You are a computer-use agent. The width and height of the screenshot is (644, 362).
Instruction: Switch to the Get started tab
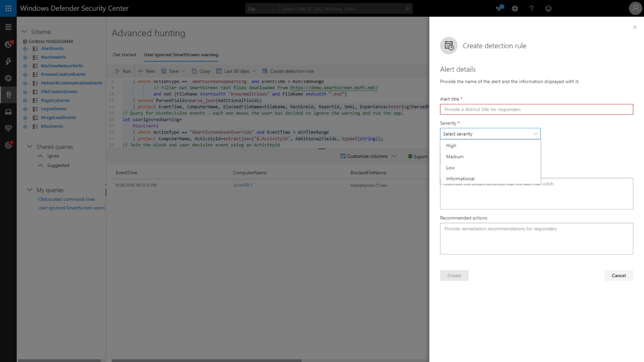coord(124,54)
